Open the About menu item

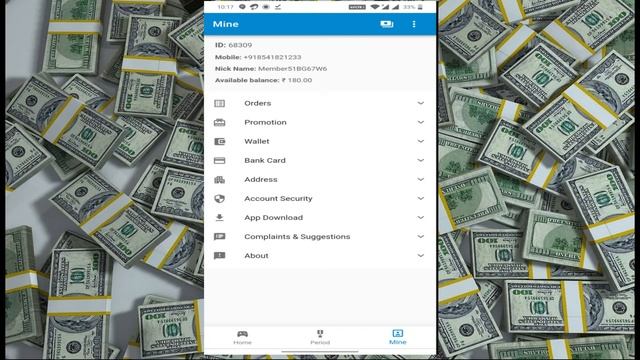(x=320, y=256)
